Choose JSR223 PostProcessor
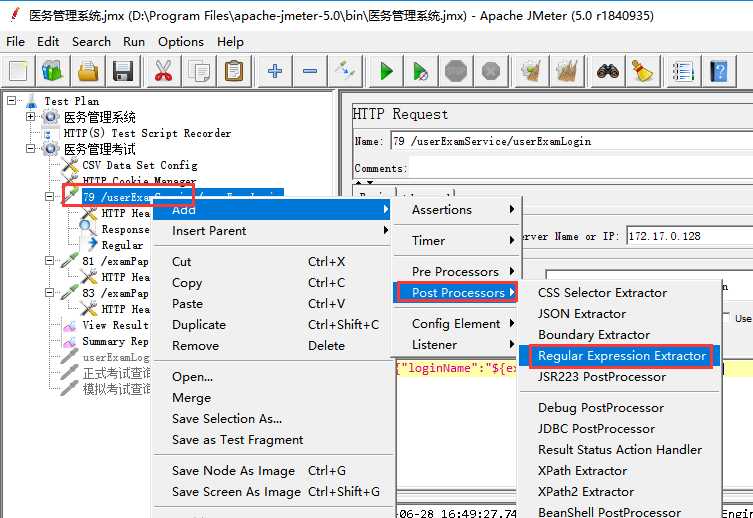753x518 pixels. (x=619, y=377)
